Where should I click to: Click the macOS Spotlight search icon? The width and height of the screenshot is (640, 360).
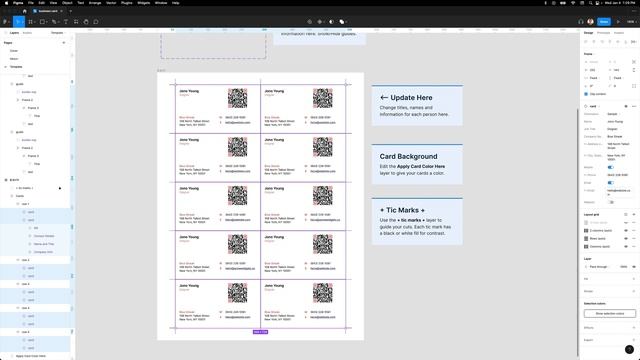click(x=590, y=3)
